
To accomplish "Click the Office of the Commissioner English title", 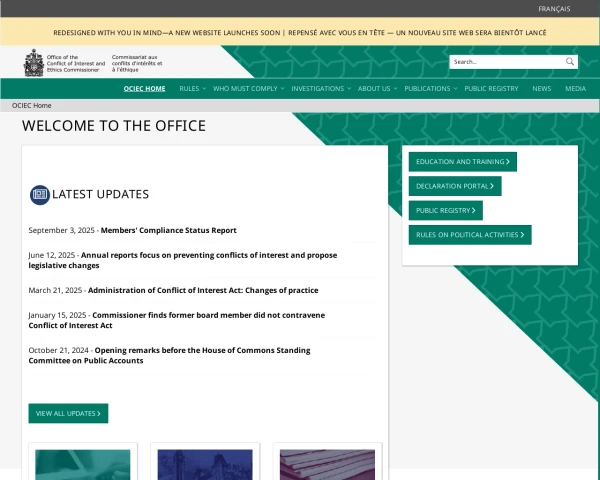I will point(76,64).
